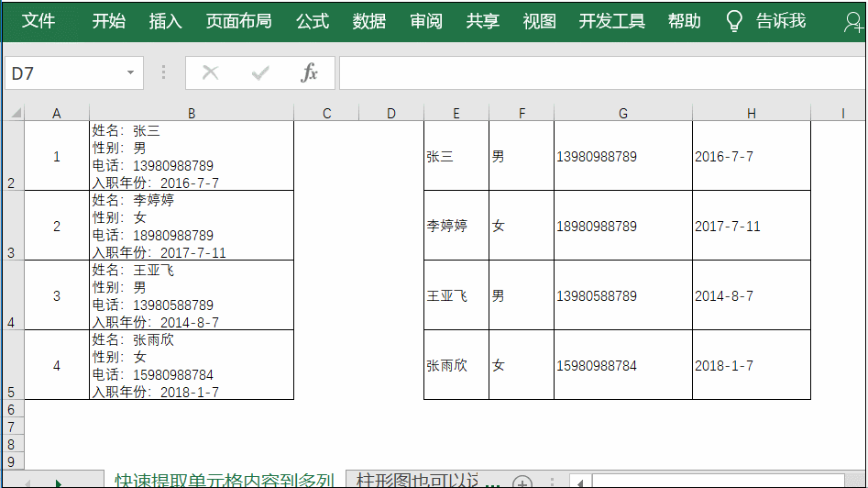Open the 文件 menu
Image resolution: width=868 pixels, height=488 pixels.
pyautogui.click(x=38, y=21)
